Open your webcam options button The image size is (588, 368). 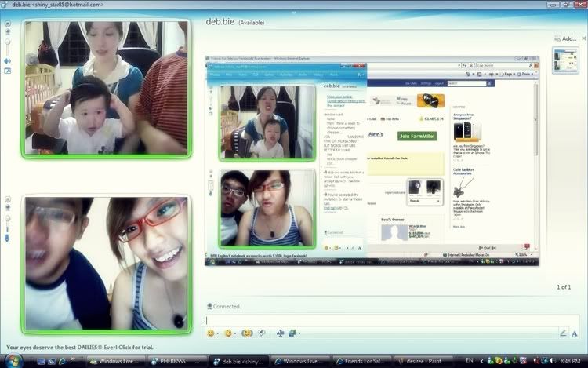coord(8,199)
